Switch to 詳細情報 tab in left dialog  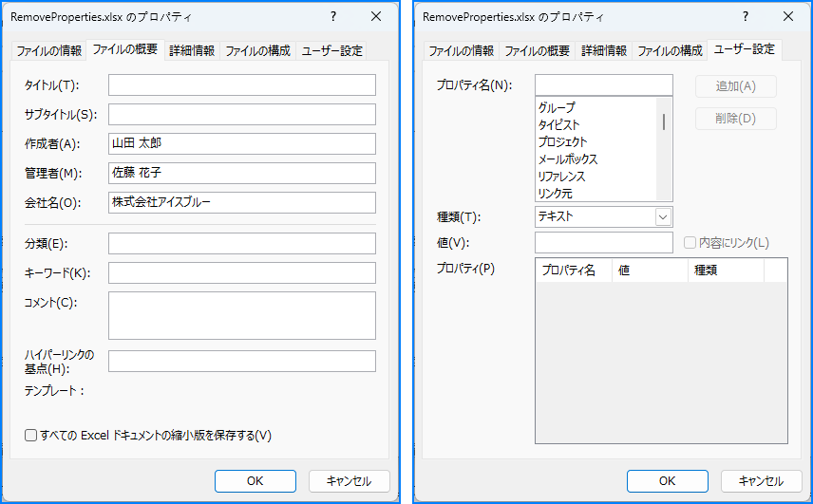tap(192, 51)
